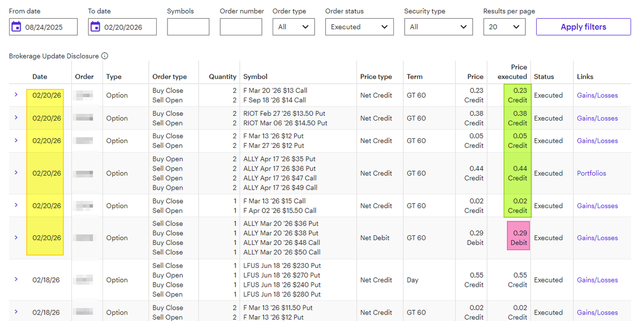Viewport: 644px width, 321px height.
Task: Click the From date field 08/24/2025
Action: 43,27
